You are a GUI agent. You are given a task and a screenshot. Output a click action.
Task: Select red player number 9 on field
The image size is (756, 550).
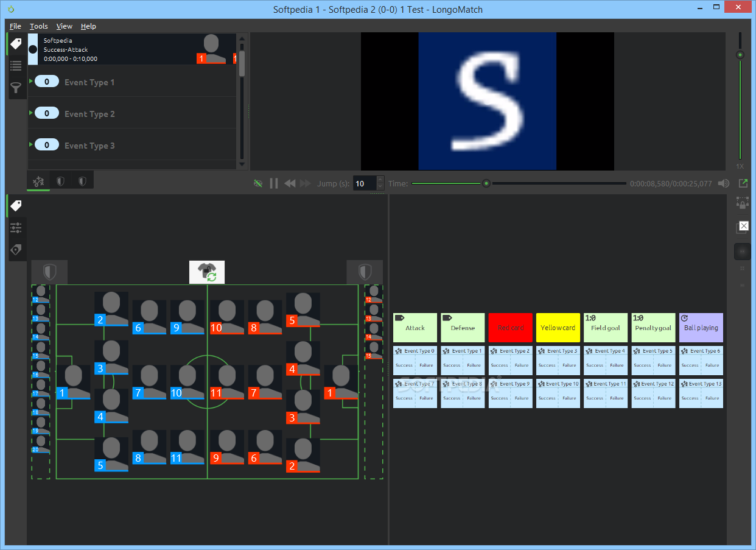click(x=227, y=447)
